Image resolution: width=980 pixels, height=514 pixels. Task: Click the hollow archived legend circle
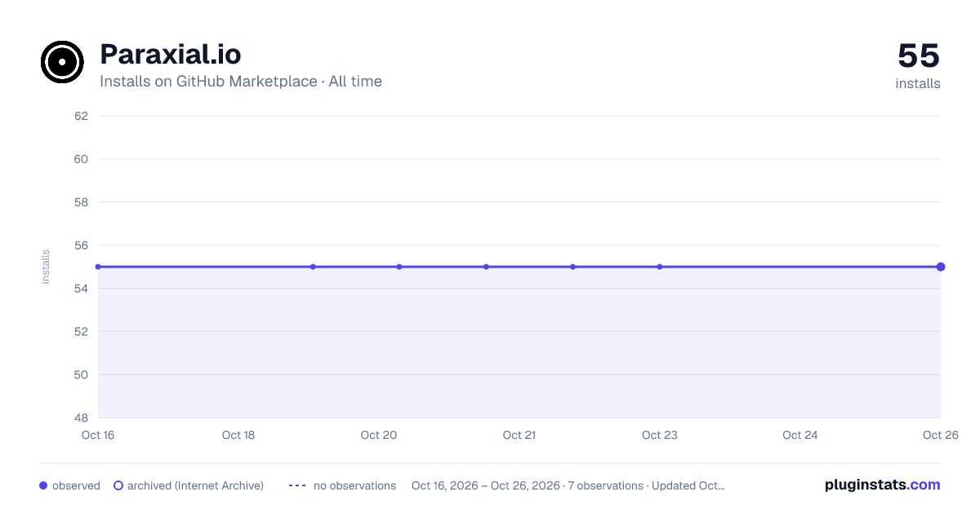click(x=118, y=485)
